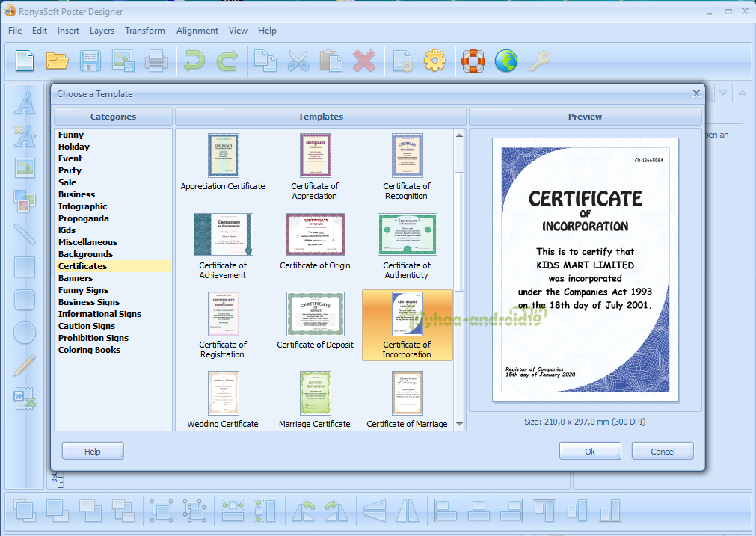Select the Insert image tool in sidebar
The height and width of the screenshot is (536, 756).
(25, 167)
